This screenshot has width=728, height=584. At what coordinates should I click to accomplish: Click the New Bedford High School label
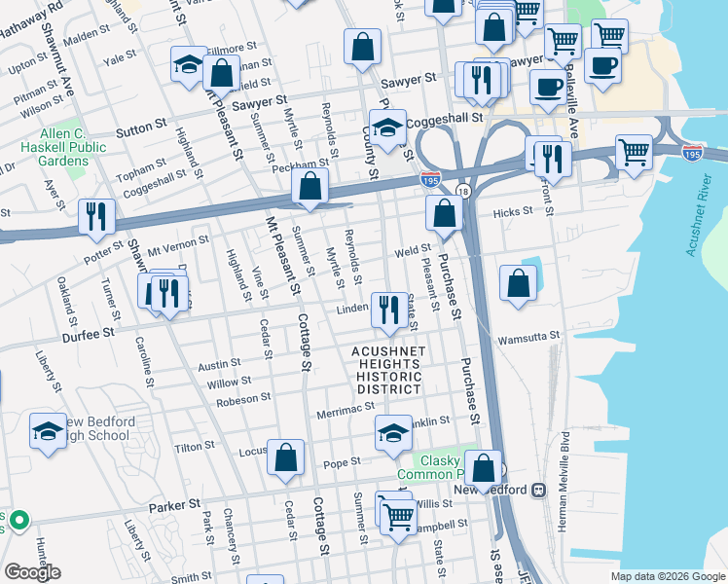click(99, 428)
